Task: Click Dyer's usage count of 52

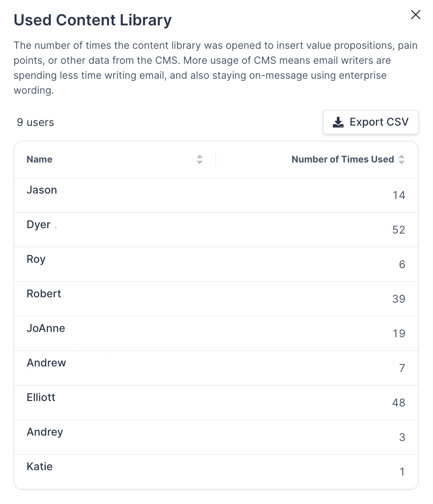Action: (x=399, y=230)
